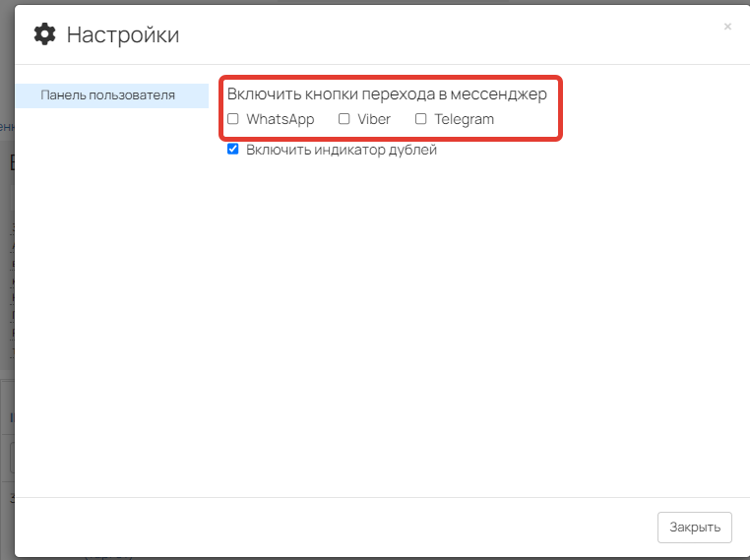
Task: Tick the Viber checkbox
Action: 344,119
